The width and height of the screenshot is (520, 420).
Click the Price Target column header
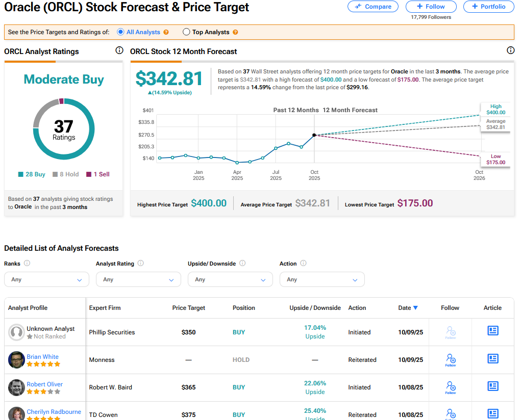pyautogui.click(x=189, y=308)
